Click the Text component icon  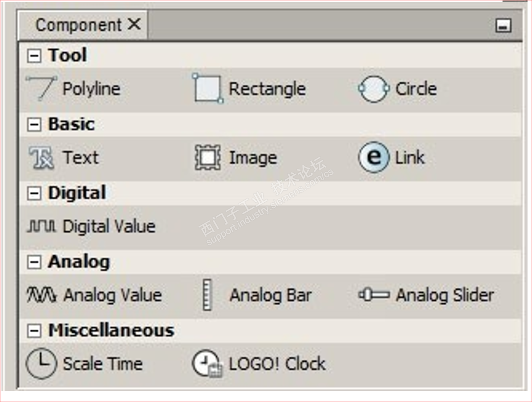41,158
